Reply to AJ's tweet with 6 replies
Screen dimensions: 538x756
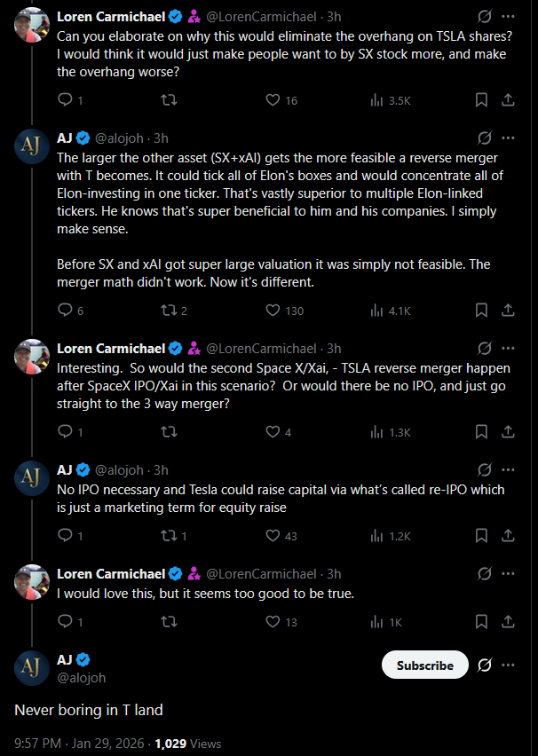click(x=64, y=311)
